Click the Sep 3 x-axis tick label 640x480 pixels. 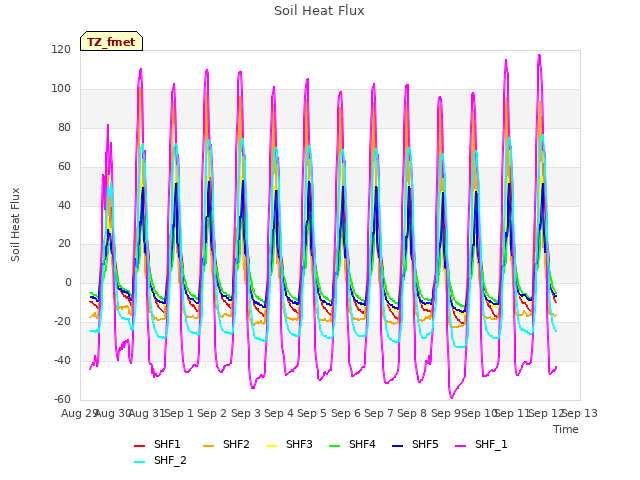click(x=246, y=413)
